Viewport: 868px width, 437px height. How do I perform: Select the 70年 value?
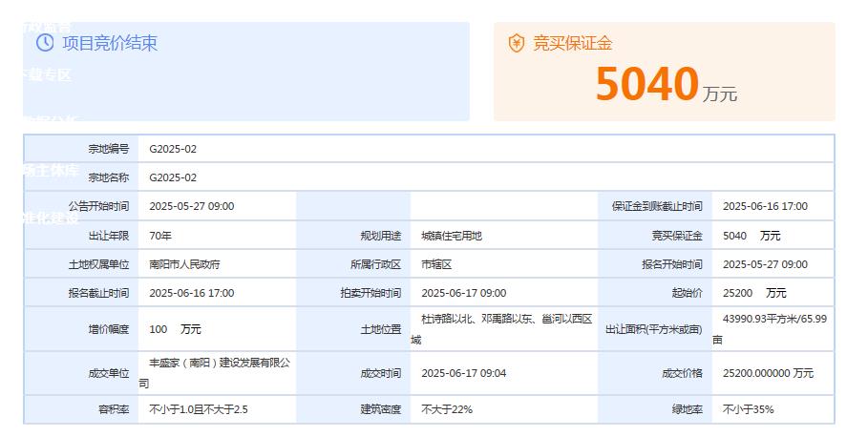point(160,236)
